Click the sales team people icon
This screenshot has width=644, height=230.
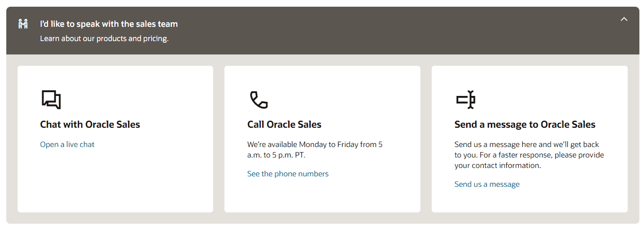[23, 24]
